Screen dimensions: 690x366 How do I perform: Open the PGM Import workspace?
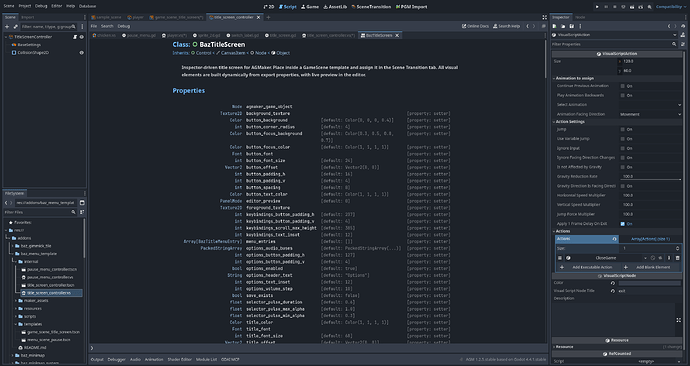[411, 7]
